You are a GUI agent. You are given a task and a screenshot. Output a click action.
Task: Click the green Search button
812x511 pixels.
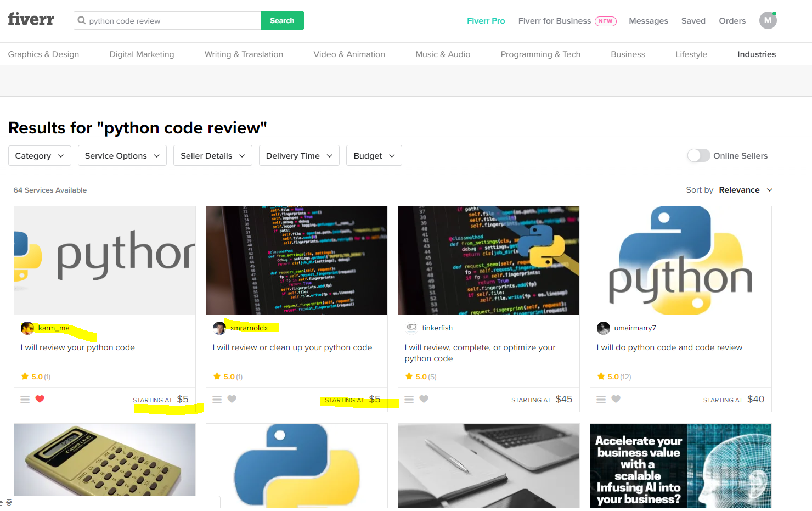tap(282, 20)
